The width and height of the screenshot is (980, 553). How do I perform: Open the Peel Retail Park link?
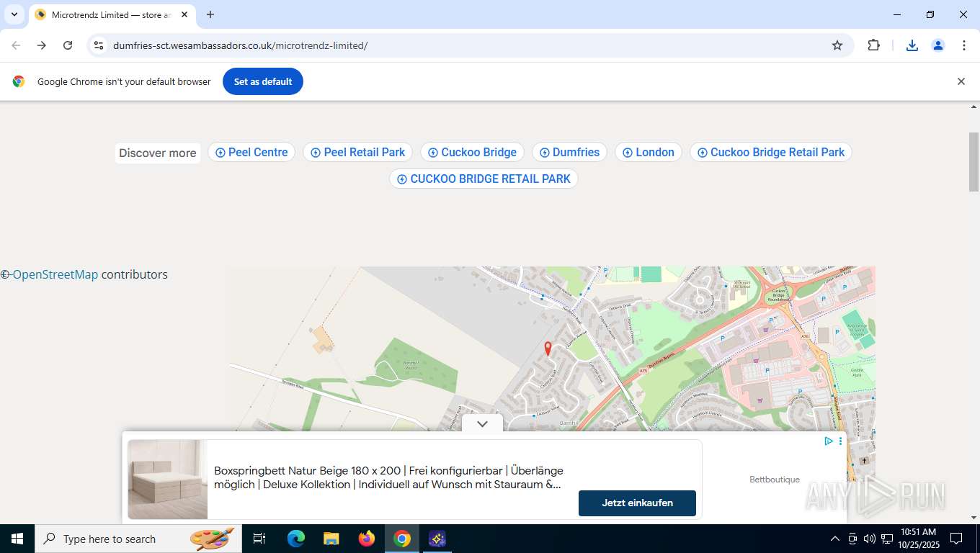357,152
